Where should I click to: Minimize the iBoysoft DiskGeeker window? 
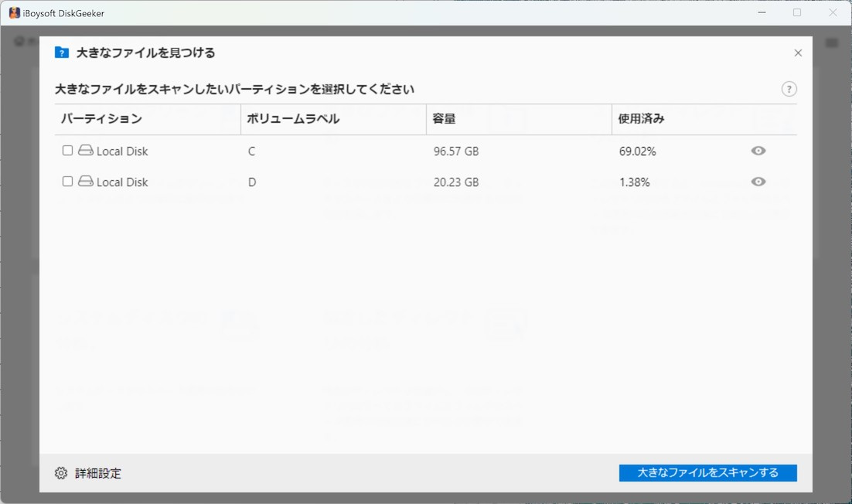tap(762, 12)
